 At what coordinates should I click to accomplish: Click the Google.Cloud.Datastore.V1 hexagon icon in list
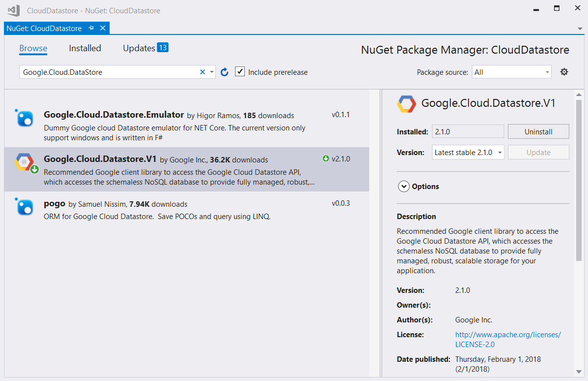(24, 162)
